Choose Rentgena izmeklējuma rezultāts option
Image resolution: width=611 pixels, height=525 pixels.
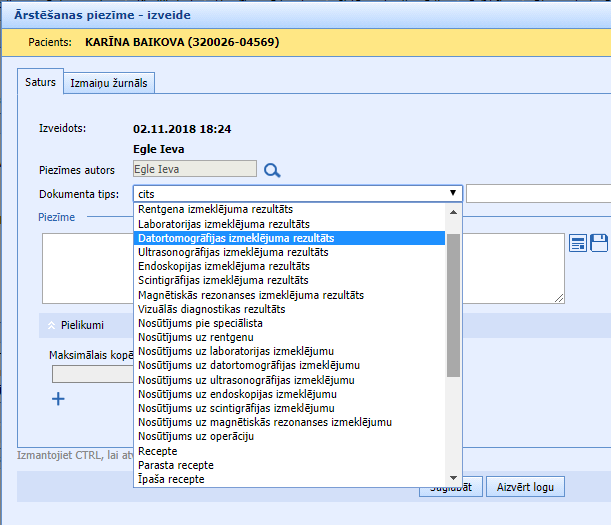pyautogui.click(x=215, y=210)
